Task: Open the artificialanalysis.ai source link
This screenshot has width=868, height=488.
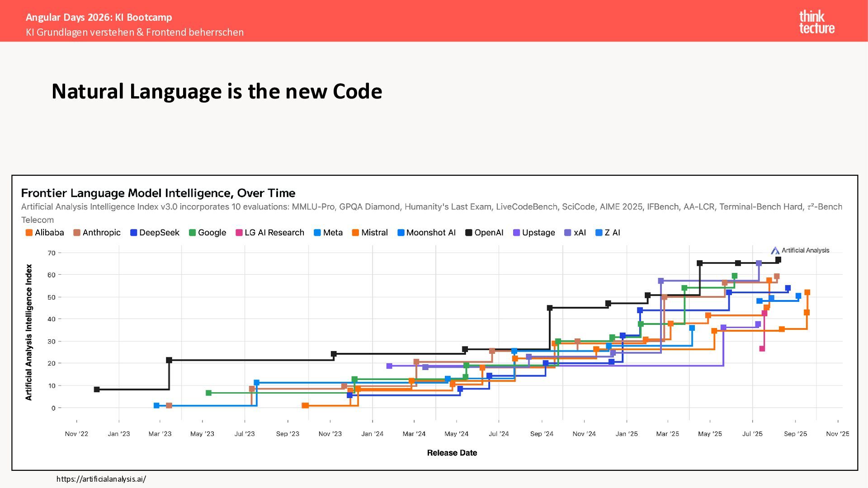Action: (101, 479)
